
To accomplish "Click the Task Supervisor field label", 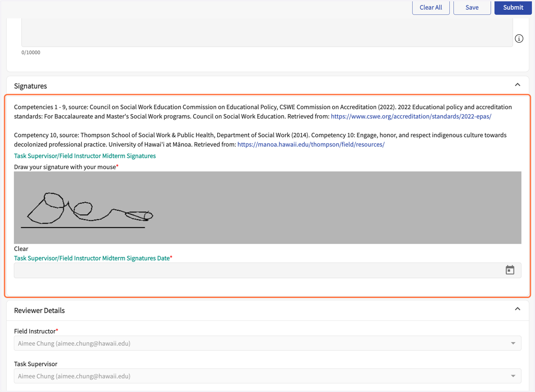I will (36, 364).
